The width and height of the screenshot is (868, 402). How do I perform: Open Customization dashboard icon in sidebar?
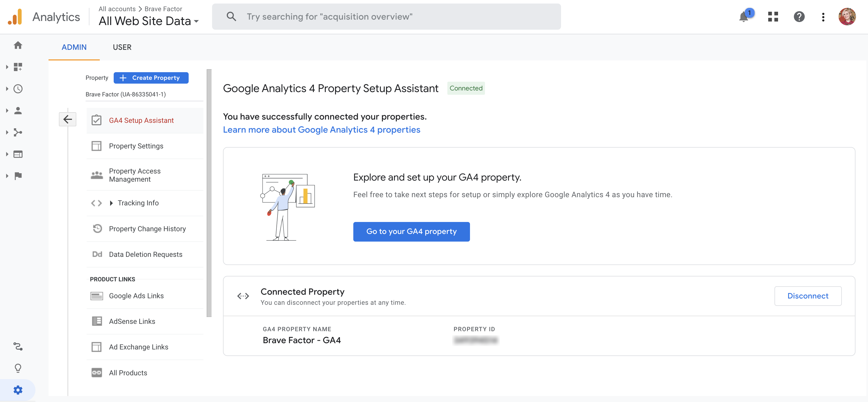pyautogui.click(x=18, y=67)
